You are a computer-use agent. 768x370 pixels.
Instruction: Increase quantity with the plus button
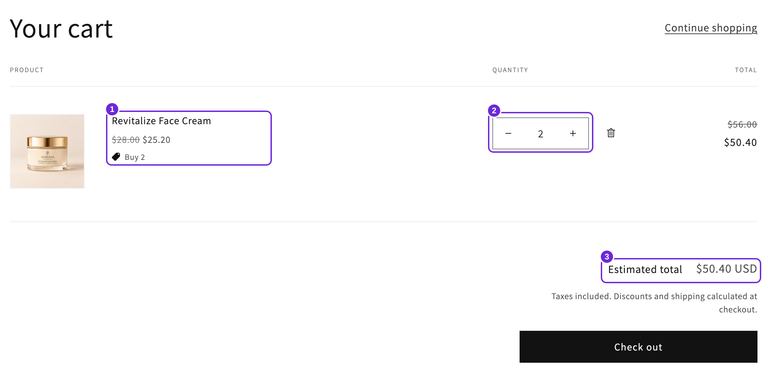click(x=573, y=133)
